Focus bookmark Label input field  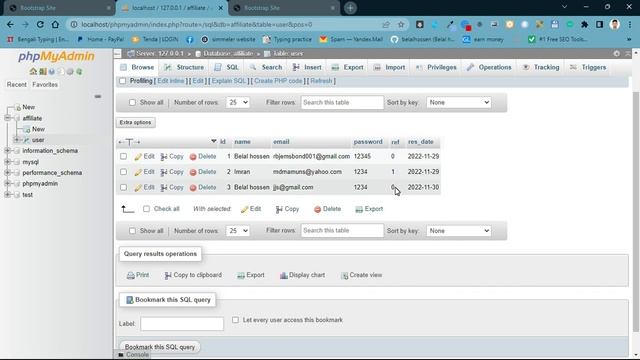[x=182, y=324]
